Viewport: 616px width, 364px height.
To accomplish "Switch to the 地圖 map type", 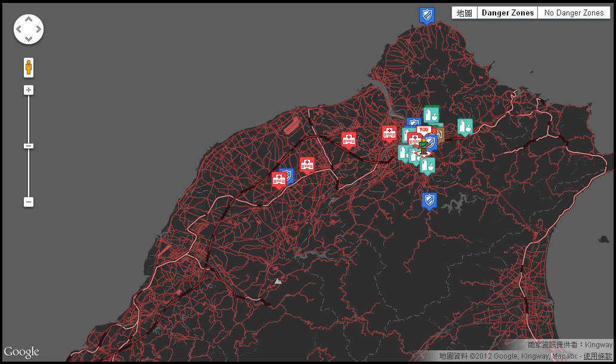I will 465,13.
